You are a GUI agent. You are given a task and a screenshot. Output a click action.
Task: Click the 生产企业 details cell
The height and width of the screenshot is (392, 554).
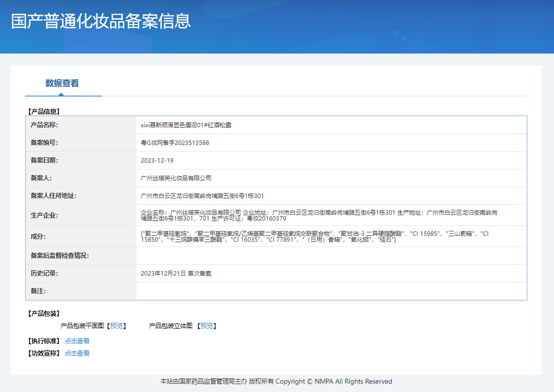tap(331, 216)
